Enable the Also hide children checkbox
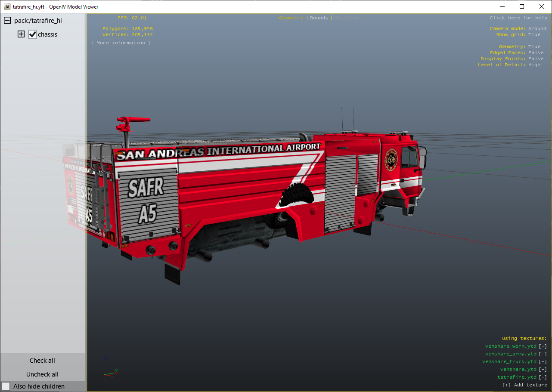This screenshot has height=392, width=552. coord(6,386)
